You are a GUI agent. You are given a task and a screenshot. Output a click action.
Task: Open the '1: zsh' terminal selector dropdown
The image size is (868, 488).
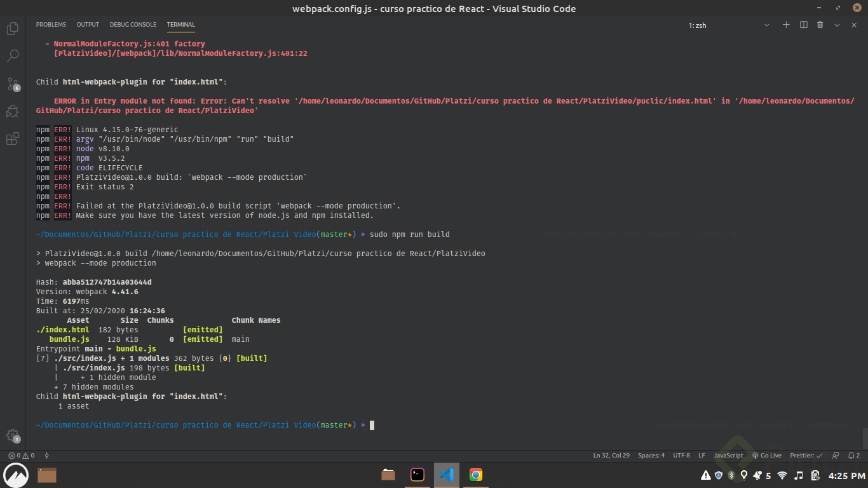pos(729,25)
